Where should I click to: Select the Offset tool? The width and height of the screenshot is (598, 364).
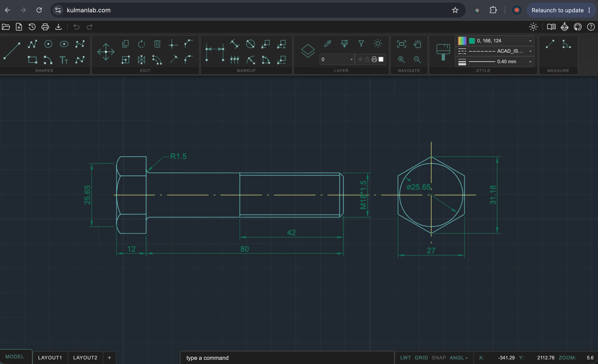tap(157, 60)
